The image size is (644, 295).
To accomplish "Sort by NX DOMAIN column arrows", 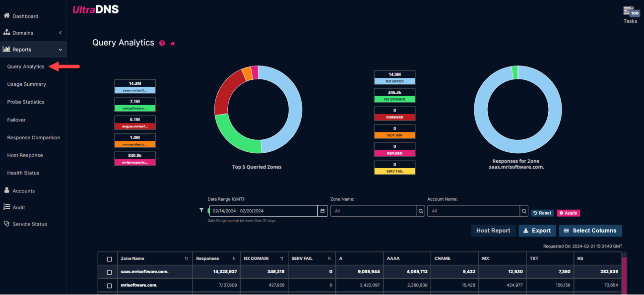I will click(x=282, y=258).
